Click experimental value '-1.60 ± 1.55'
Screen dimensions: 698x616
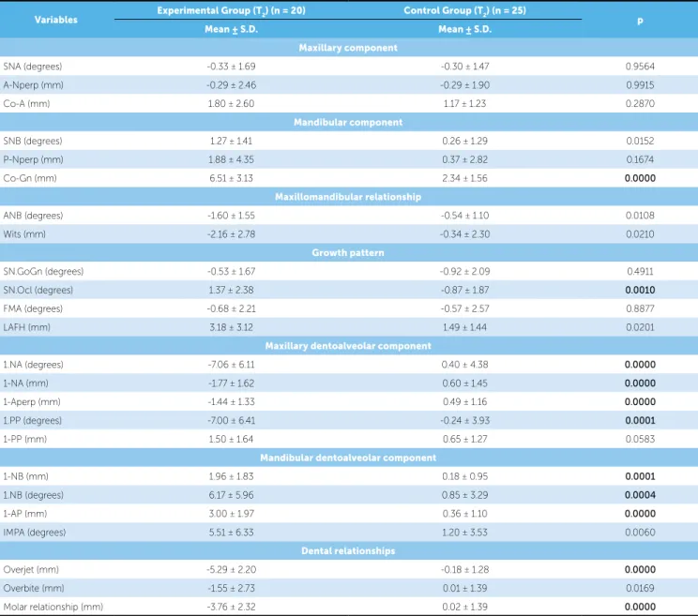tap(231, 216)
